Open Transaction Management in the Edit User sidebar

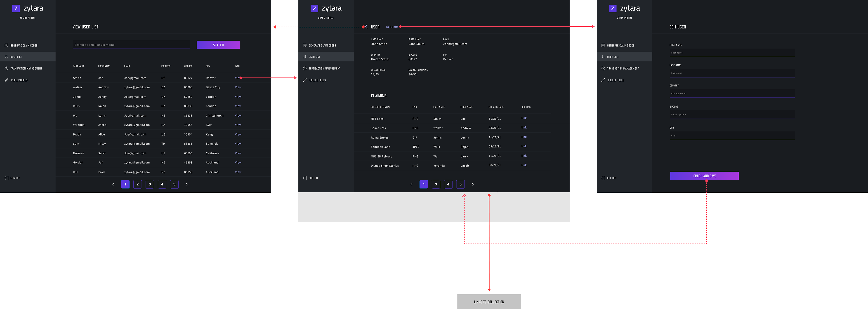click(623, 68)
